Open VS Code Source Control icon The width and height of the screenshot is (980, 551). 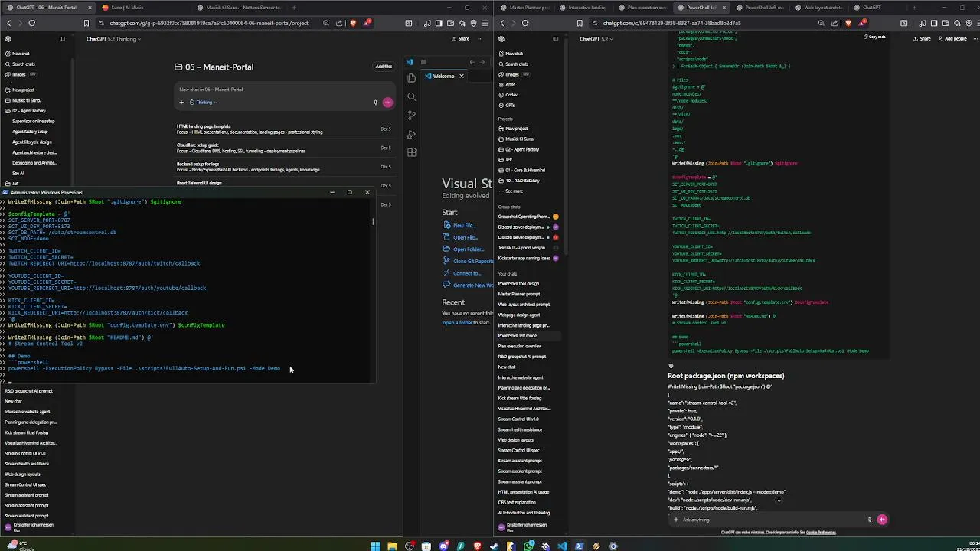[411, 116]
